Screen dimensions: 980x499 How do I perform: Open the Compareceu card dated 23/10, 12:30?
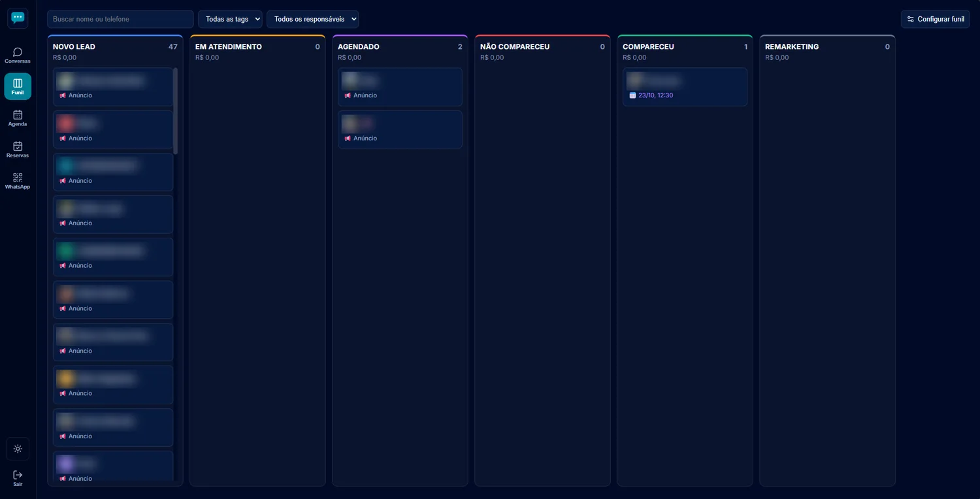click(x=685, y=87)
